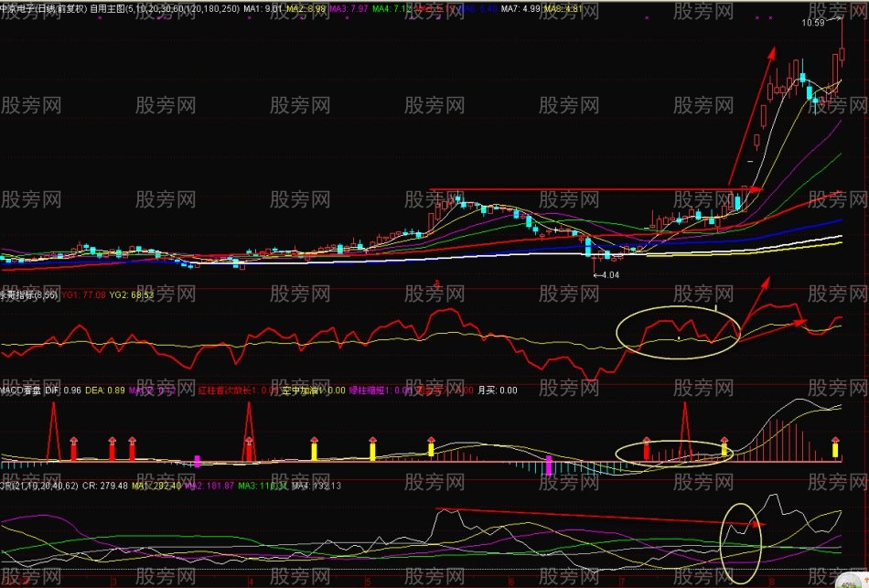The height and width of the screenshot is (588, 869).
Task: Click the magenta MA3: 7.97 value
Action: 349,9
